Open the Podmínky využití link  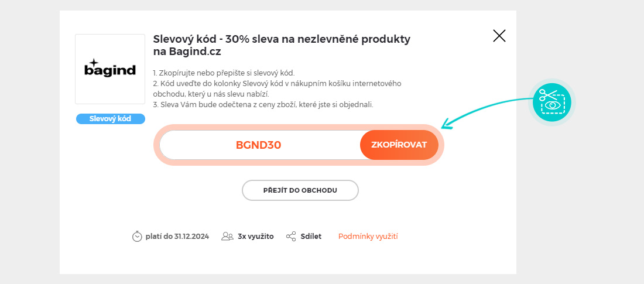coord(368,237)
